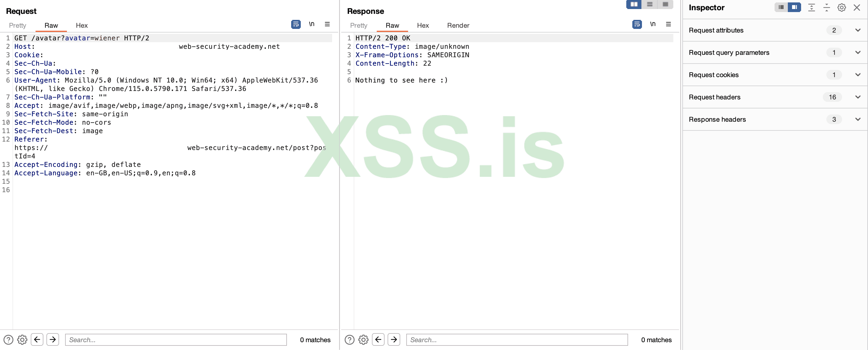Image resolution: width=868 pixels, height=350 pixels.
Task: Open the Response Render tab
Action: tap(458, 26)
